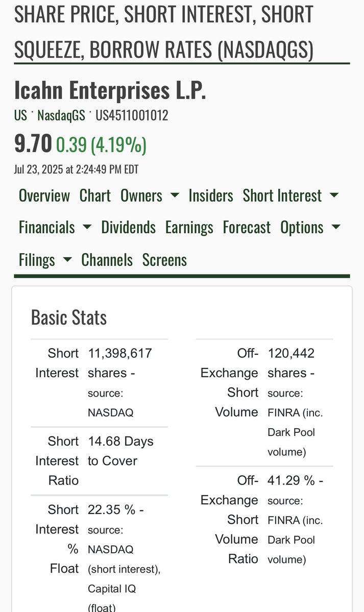Expand the Filings dropdown arrow

[67, 260]
